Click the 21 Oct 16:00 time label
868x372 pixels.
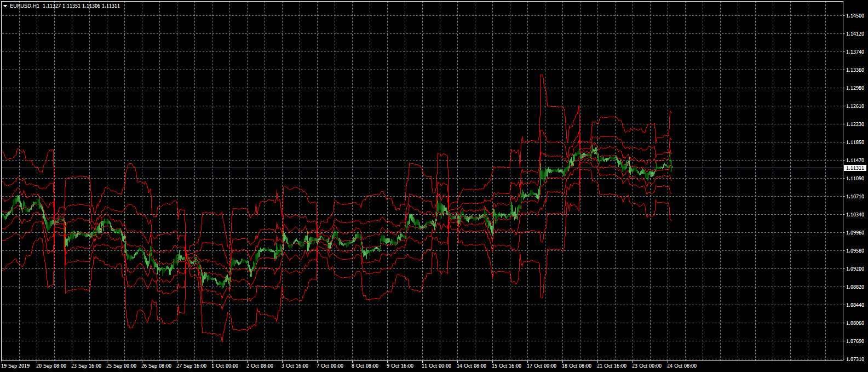612,366
